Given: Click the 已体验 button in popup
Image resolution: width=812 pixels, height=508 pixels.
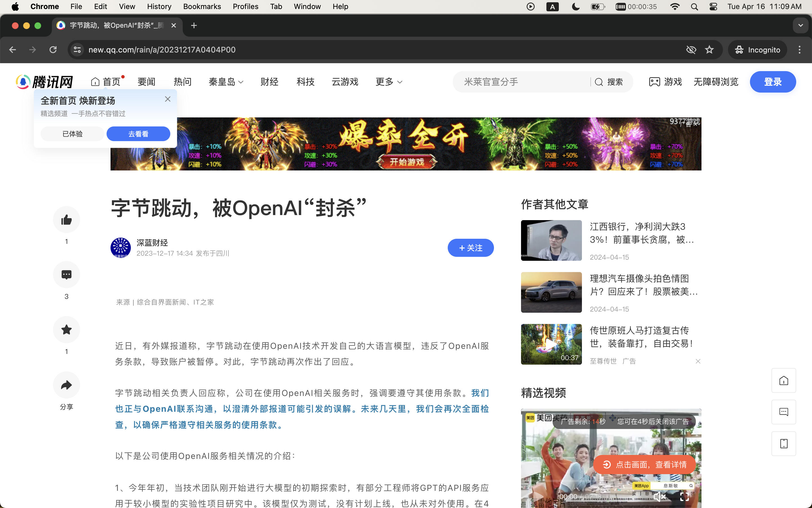Looking at the screenshot, I should 72,134.
